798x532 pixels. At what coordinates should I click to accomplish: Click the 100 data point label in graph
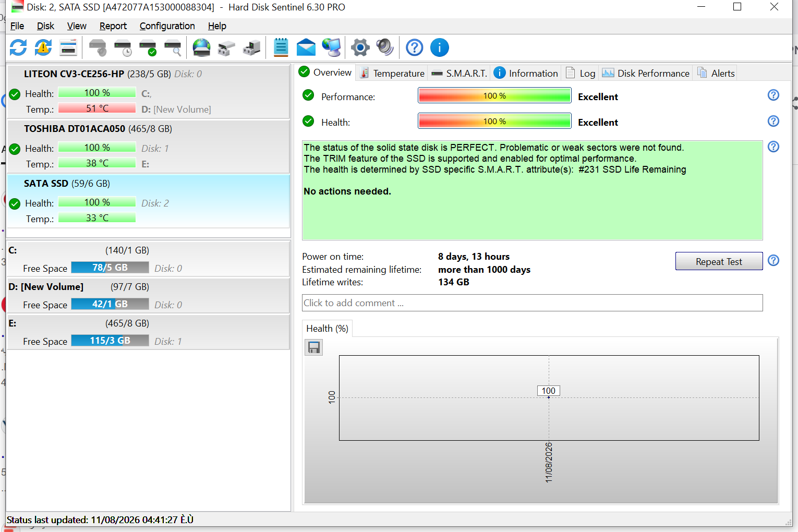[549, 391]
